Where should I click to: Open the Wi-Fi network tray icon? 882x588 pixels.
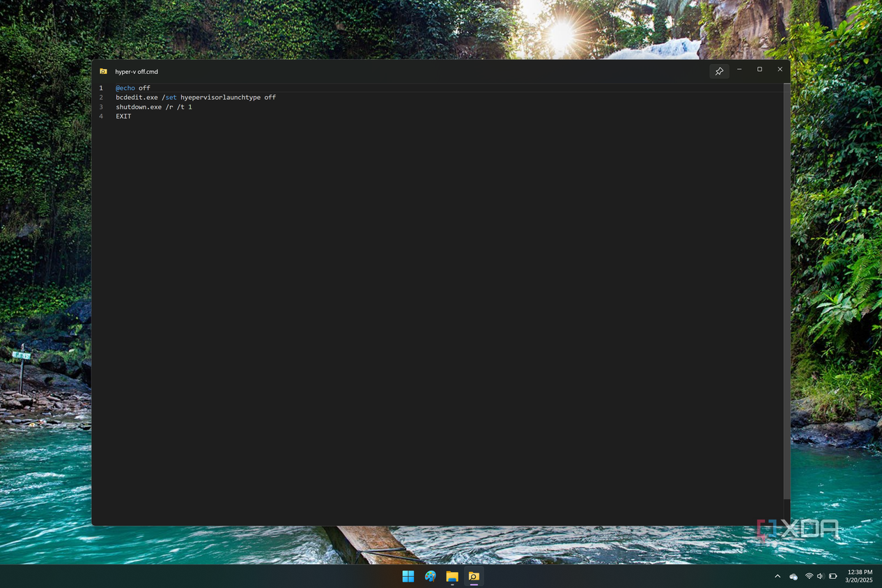click(x=809, y=576)
